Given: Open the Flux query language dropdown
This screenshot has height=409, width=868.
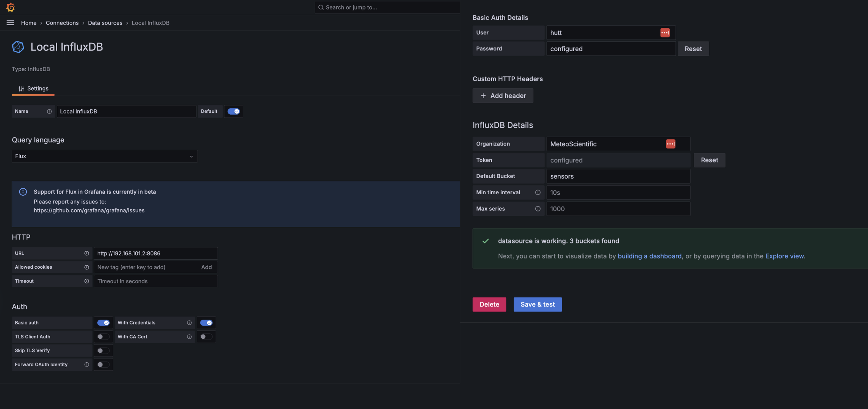Looking at the screenshot, I should (105, 156).
